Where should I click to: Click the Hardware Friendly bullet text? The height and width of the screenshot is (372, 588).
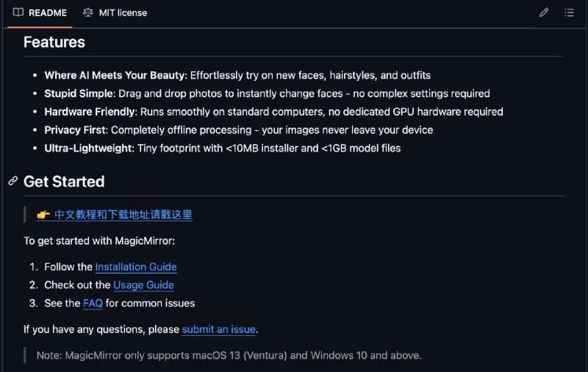(273, 112)
